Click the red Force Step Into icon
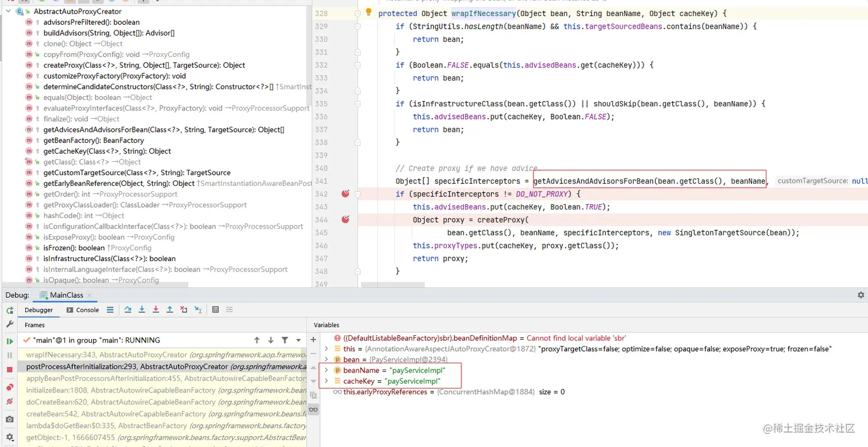 156,310
